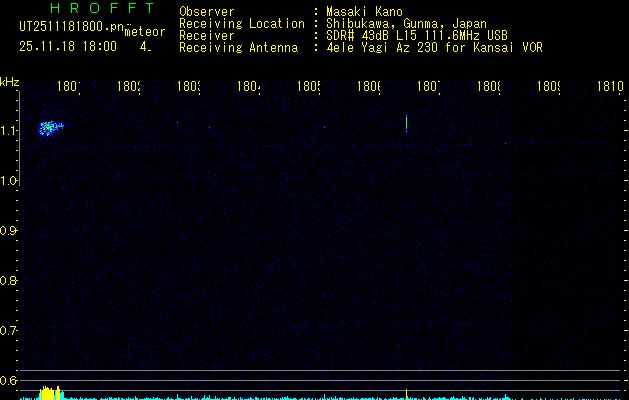Screen dimensions: 629x400
Task: Click the Receiving Antenna field label
Action: click(239, 47)
